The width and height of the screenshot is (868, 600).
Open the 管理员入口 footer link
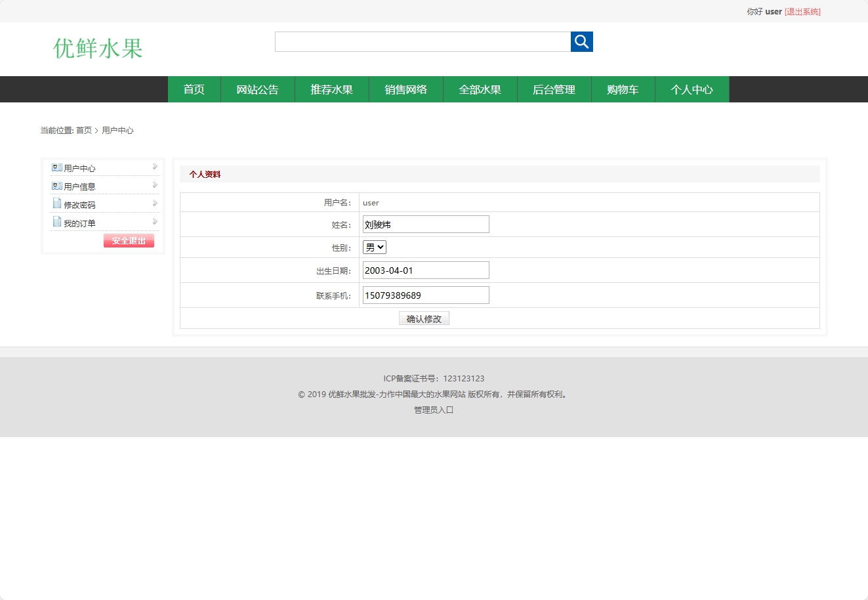click(433, 410)
